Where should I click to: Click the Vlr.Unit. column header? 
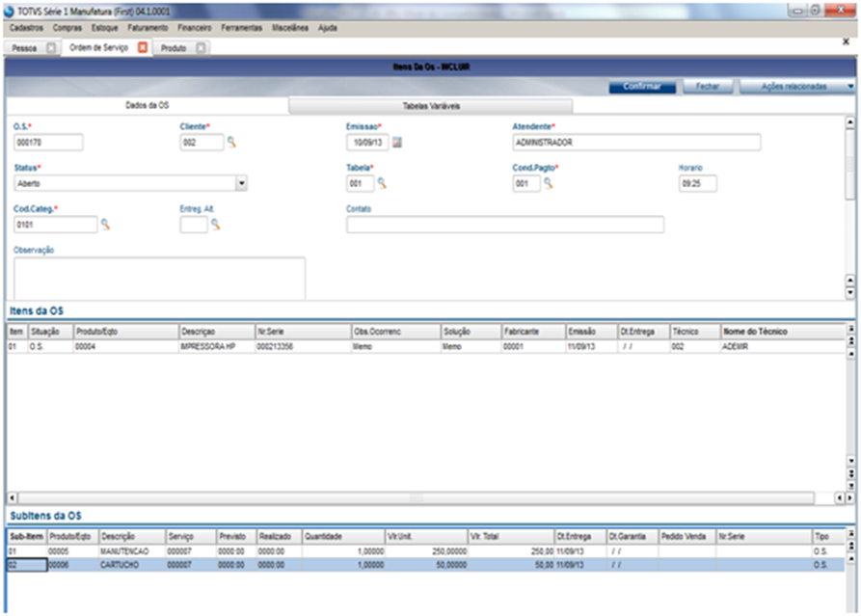[426, 536]
